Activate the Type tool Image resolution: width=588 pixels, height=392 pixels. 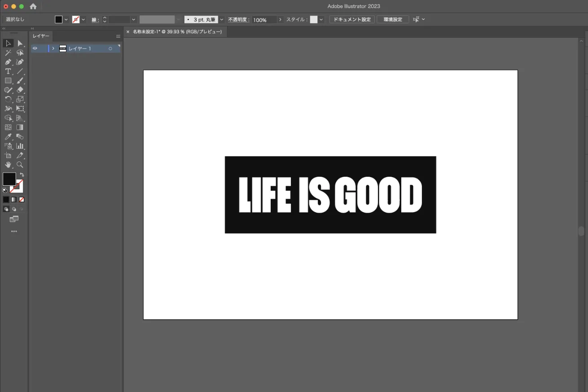click(x=8, y=72)
